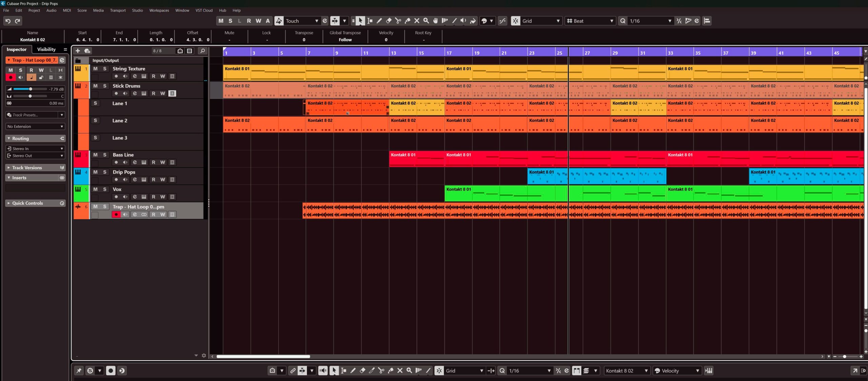Select the Glue tool in main toolbar
868x381 pixels.
click(x=408, y=21)
